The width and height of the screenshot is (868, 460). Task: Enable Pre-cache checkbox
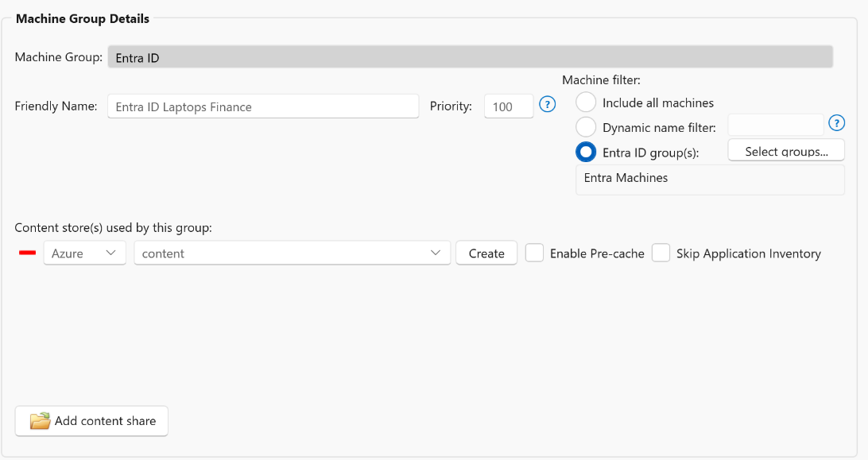tap(534, 253)
